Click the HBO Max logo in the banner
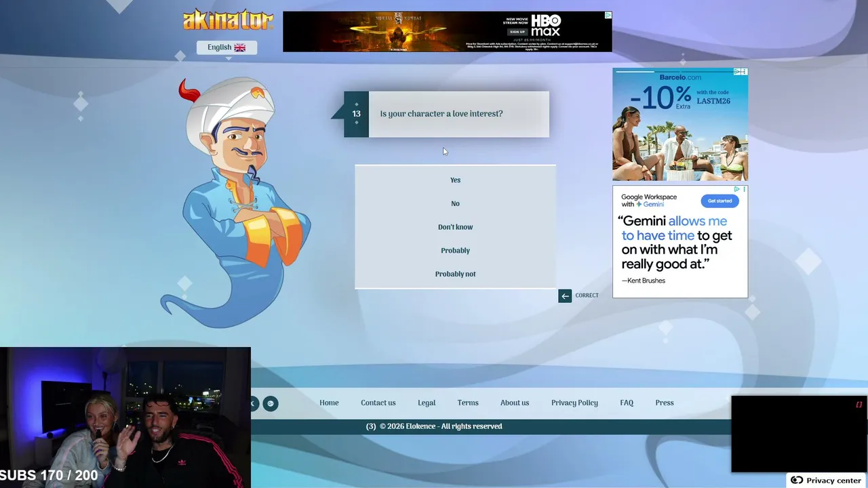This screenshot has height=488, width=868. pos(545,26)
